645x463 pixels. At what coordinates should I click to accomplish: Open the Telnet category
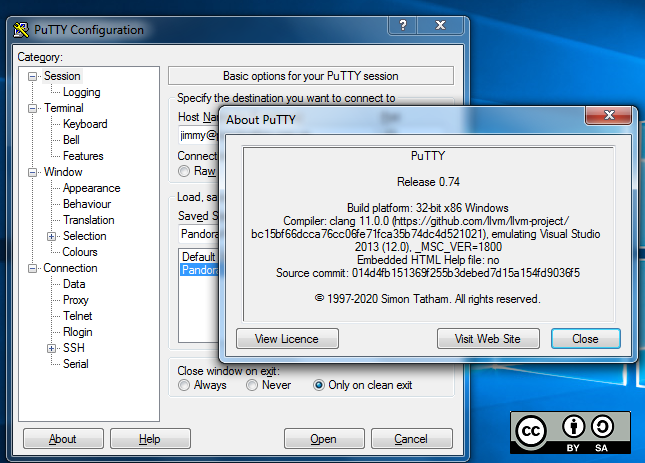click(x=77, y=316)
